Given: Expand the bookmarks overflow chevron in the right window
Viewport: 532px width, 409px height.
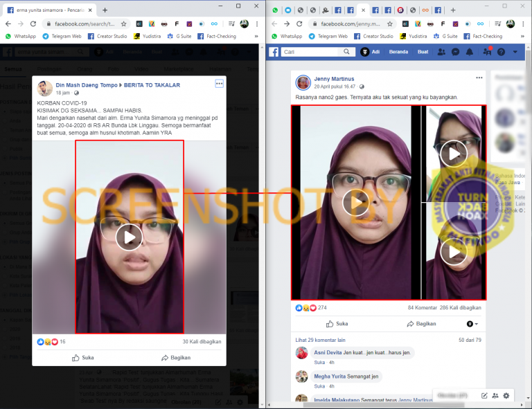Looking at the screenshot, I should pos(522,36).
